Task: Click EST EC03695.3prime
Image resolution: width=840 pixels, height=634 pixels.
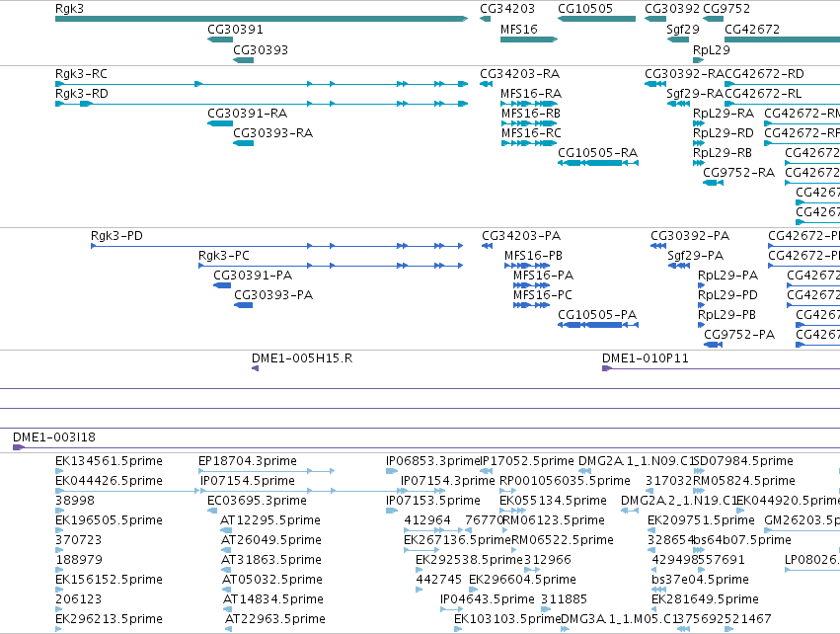Action: pos(212,511)
